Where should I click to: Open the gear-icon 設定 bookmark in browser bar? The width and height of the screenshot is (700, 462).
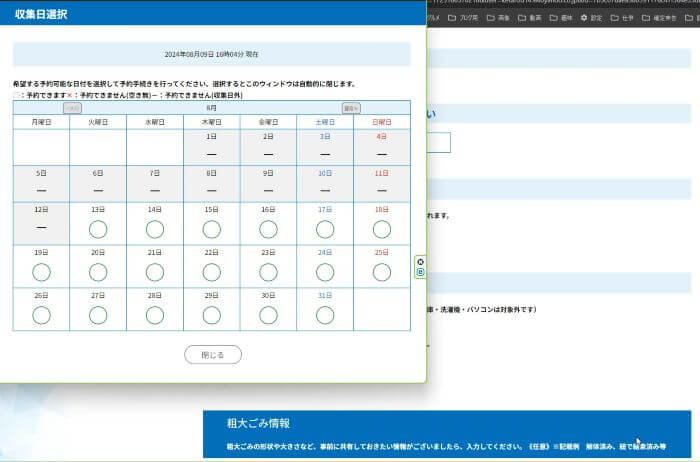click(591, 18)
